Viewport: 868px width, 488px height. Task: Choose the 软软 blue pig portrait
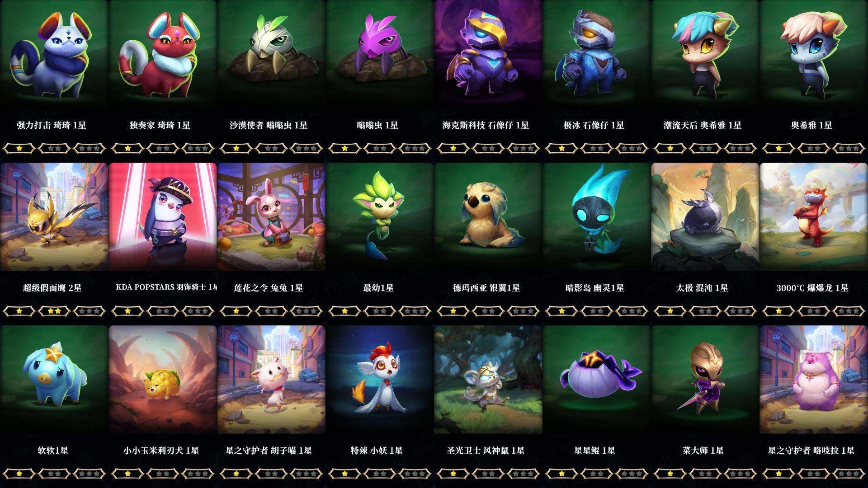tap(54, 380)
